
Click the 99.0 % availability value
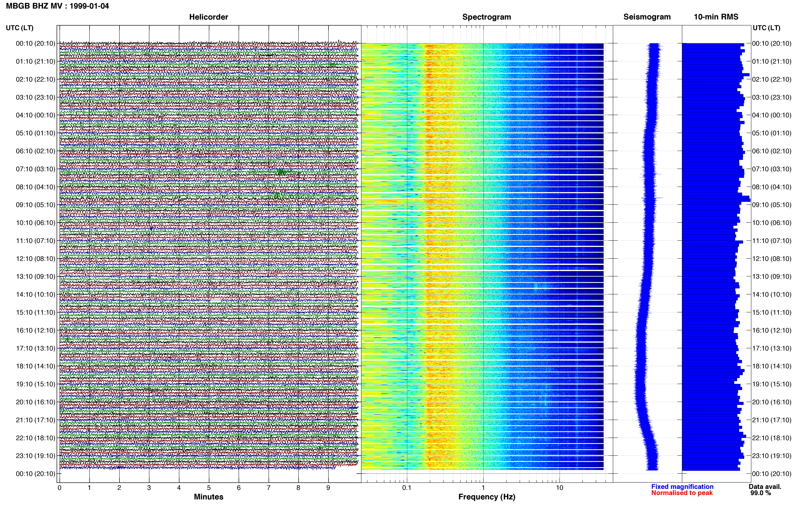761,493
